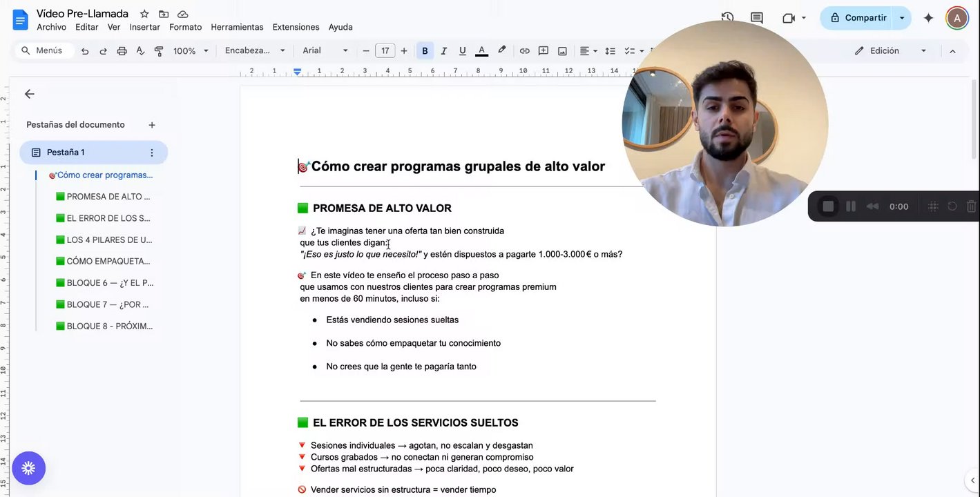Viewport: 980px width, 497px height.
Task: Run spelling and grammar check
Action: [x=140, y=51]
